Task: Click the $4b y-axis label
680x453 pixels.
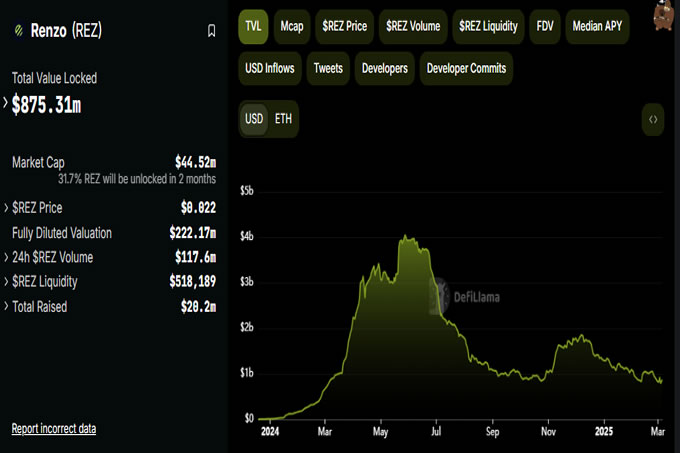Action: pyautogui.click(x=247, y=236)
